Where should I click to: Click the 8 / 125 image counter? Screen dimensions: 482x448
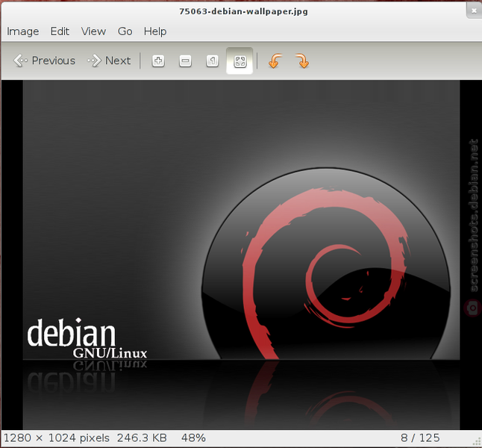coord(420,438)
